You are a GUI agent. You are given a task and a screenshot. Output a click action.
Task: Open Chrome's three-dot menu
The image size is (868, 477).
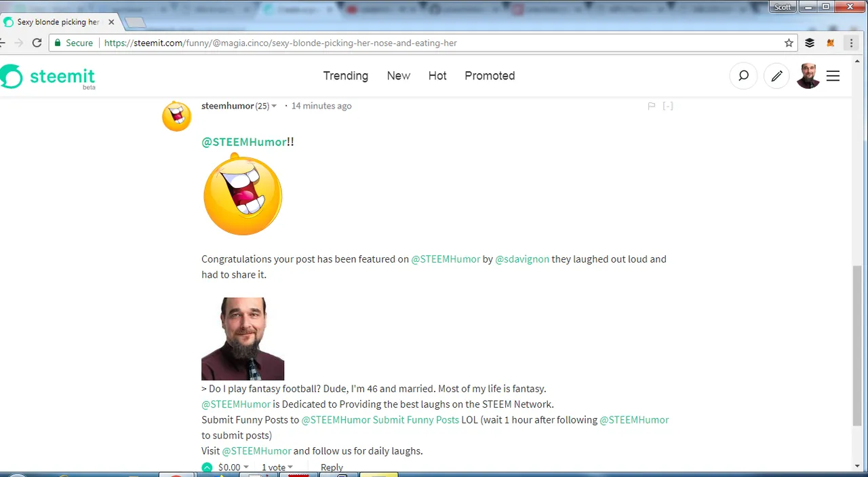click(851, 43)
